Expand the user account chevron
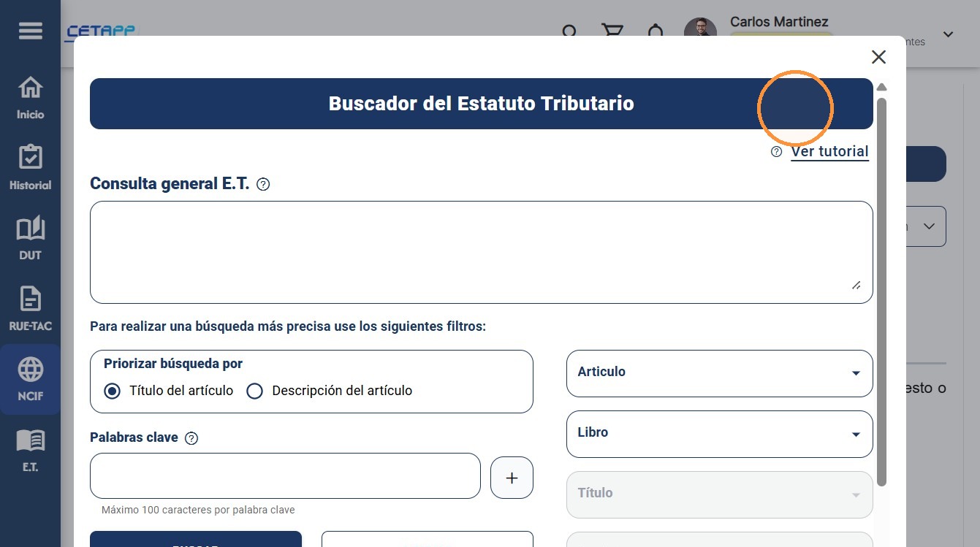980x547 pixels. point(949,34)
